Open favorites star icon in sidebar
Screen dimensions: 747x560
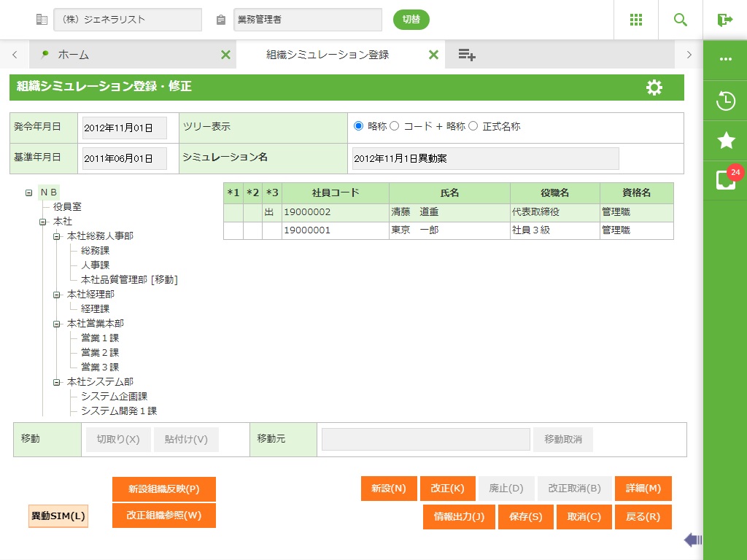coord(726,141)
